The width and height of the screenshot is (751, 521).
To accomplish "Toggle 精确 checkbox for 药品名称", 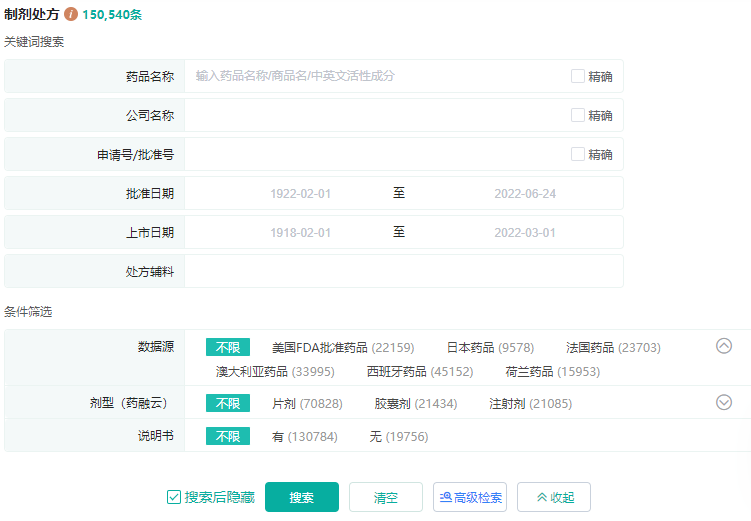I will 578,76.
